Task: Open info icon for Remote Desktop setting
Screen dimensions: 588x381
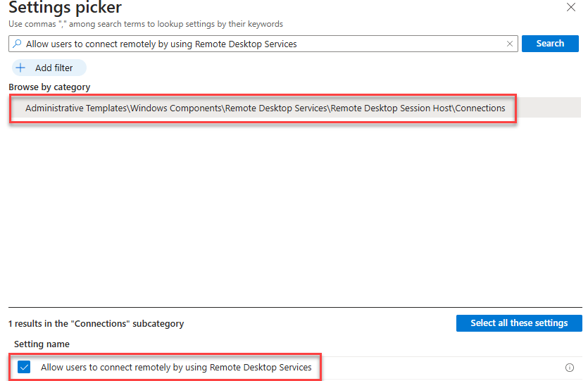Action: 570,368
